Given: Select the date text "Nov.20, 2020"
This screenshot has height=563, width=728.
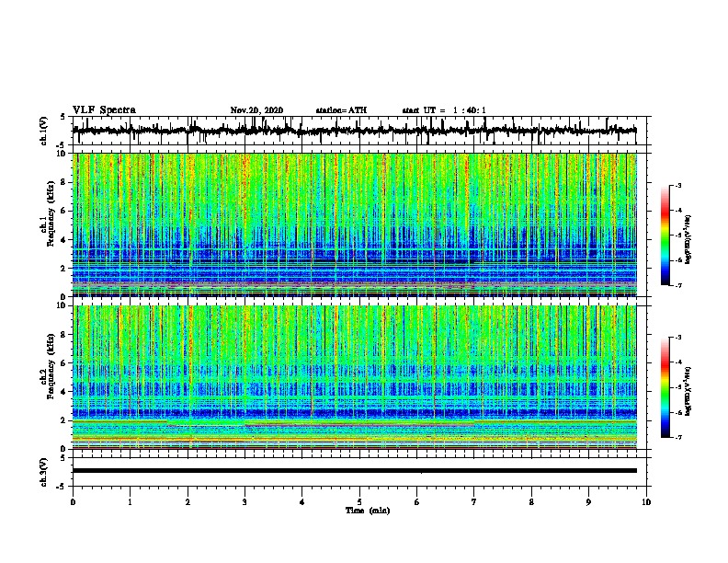Looking at the screenshot, I should pyautogui.click(x=256, y=110).
